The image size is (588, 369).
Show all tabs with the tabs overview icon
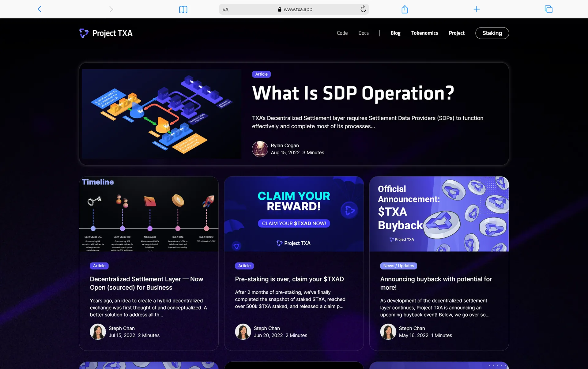pos(548,9)
